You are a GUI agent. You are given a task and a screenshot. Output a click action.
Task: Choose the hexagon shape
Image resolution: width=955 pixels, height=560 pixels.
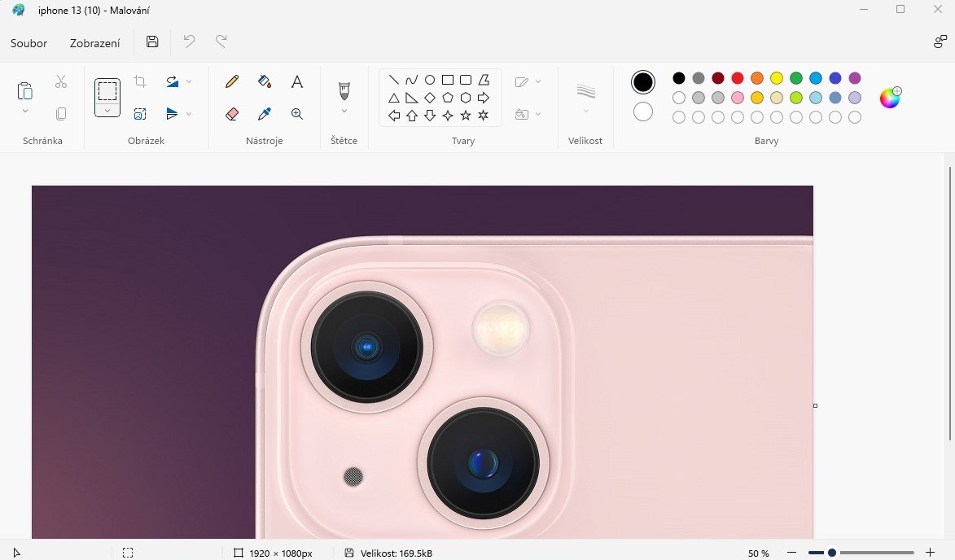click(x=466, y=98)
